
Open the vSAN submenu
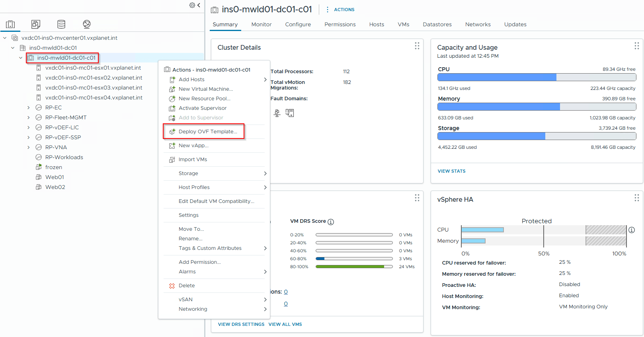pos(214,300)
